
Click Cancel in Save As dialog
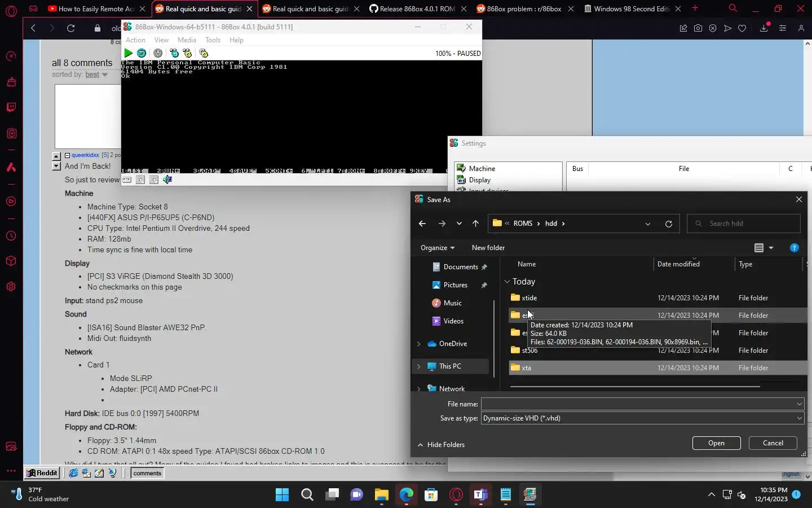click(773, 443)
